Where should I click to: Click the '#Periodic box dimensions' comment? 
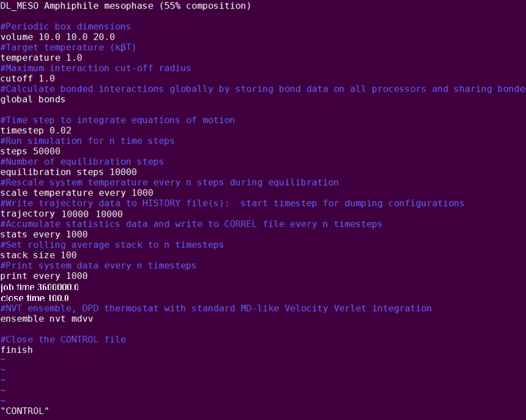(x=65, y=27)
